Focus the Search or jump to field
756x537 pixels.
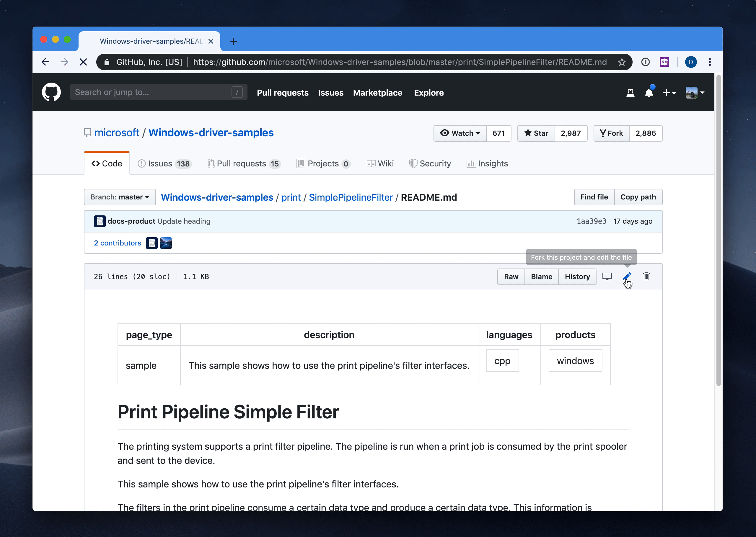coord(159,92)
